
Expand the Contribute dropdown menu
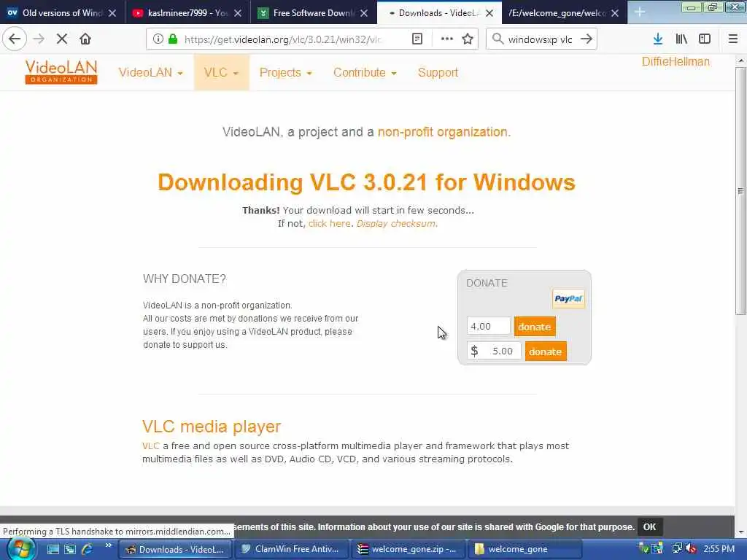click(365, 72)
